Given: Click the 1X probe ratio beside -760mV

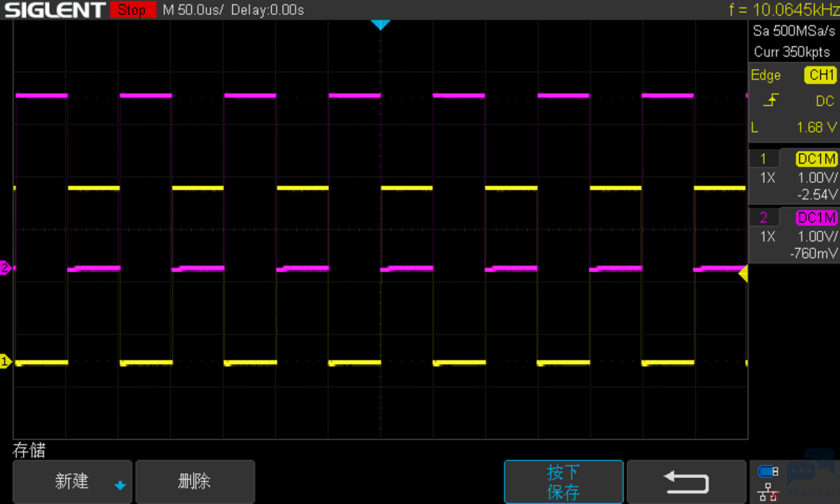Looking at the screenshot, I should (767, 237).
